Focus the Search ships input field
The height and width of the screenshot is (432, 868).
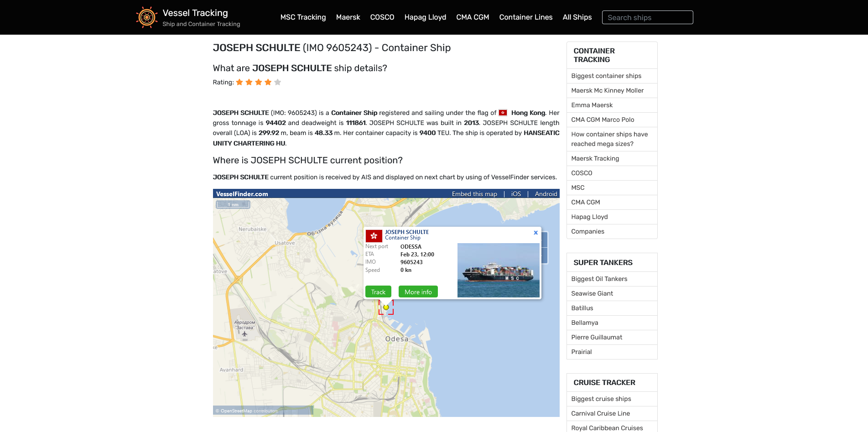pyautogui.click(x=648, y=17)
